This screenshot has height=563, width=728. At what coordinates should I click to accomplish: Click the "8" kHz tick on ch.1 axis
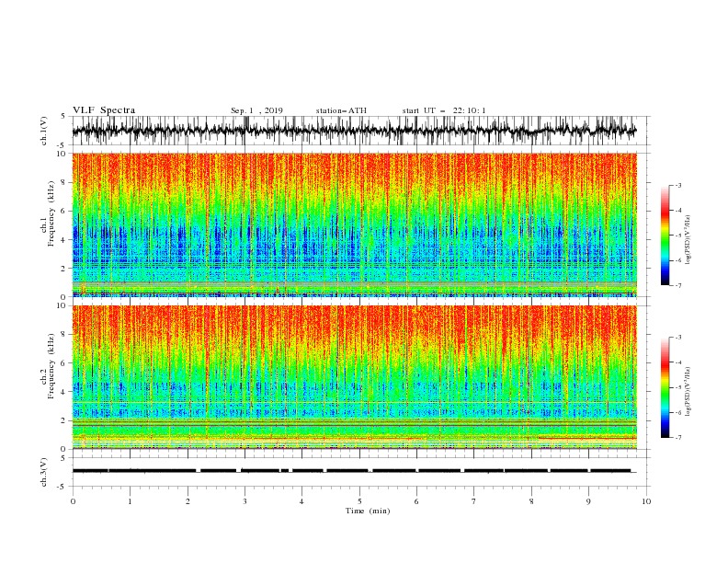(x=64, y=182)
